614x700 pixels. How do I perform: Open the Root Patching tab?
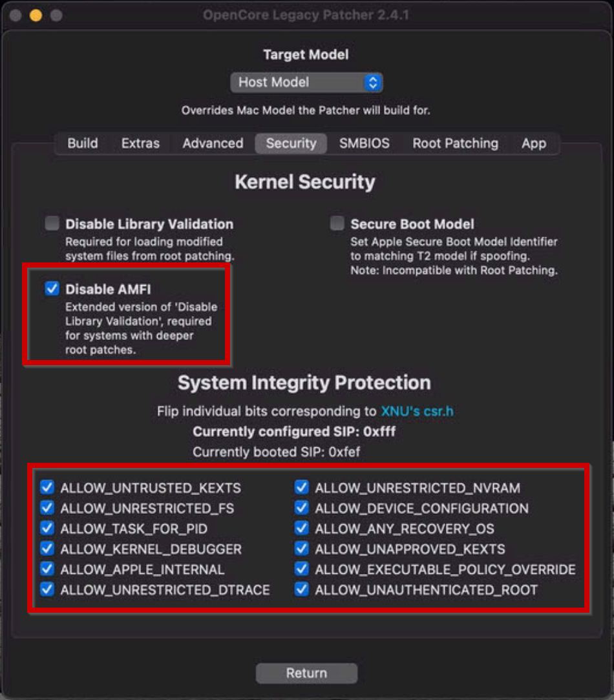click(x=455, y=143)
